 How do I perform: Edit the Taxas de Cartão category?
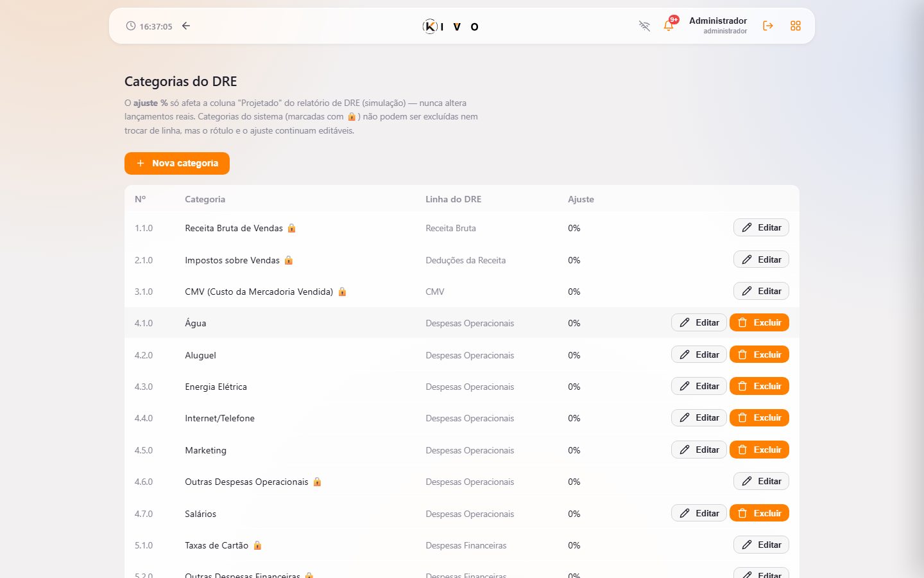(x=761, y=545)
